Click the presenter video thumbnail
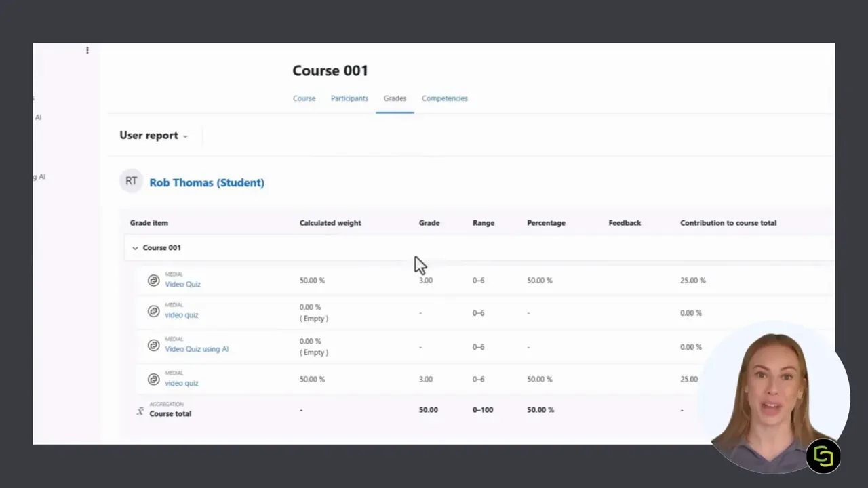868x488 pixels. [x=774, y=397]
